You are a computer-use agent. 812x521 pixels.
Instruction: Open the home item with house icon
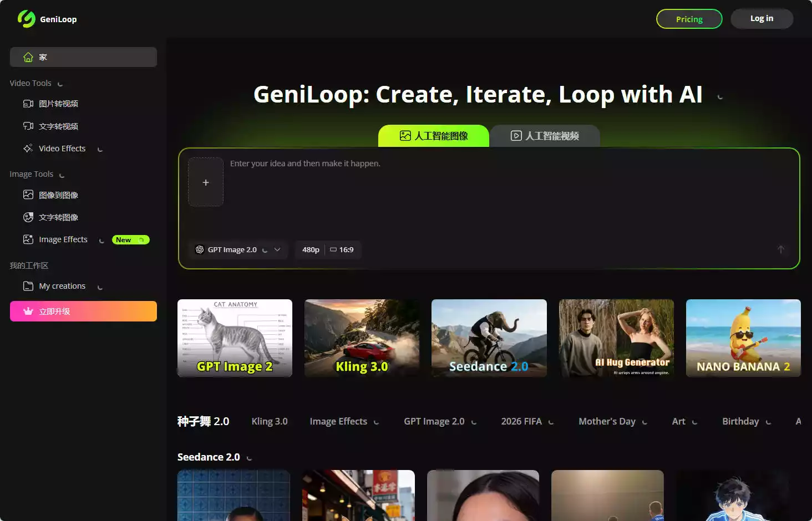coord(83,57)
